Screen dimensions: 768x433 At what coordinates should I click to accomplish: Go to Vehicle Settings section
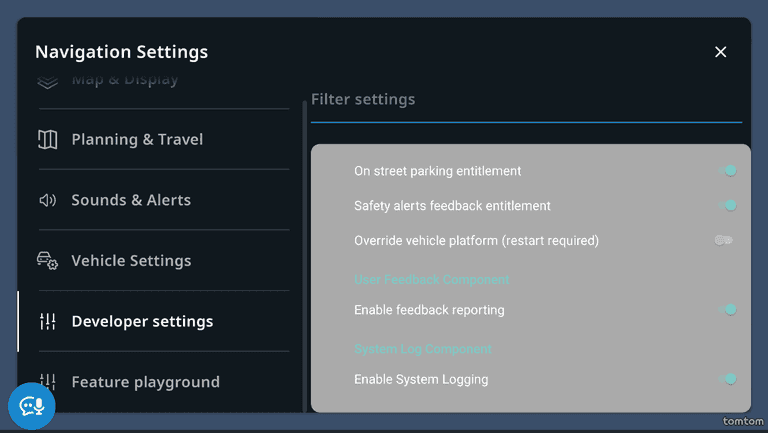(131, 261)
